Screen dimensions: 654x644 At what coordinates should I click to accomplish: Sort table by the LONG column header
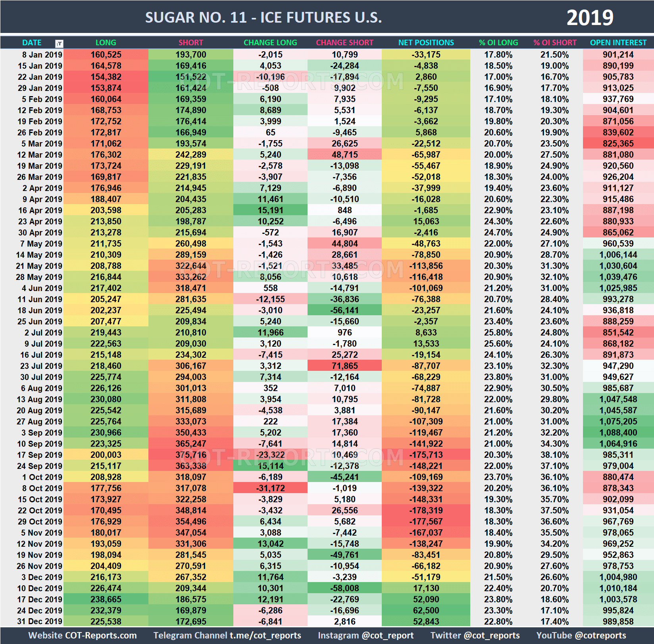point(106,42)
